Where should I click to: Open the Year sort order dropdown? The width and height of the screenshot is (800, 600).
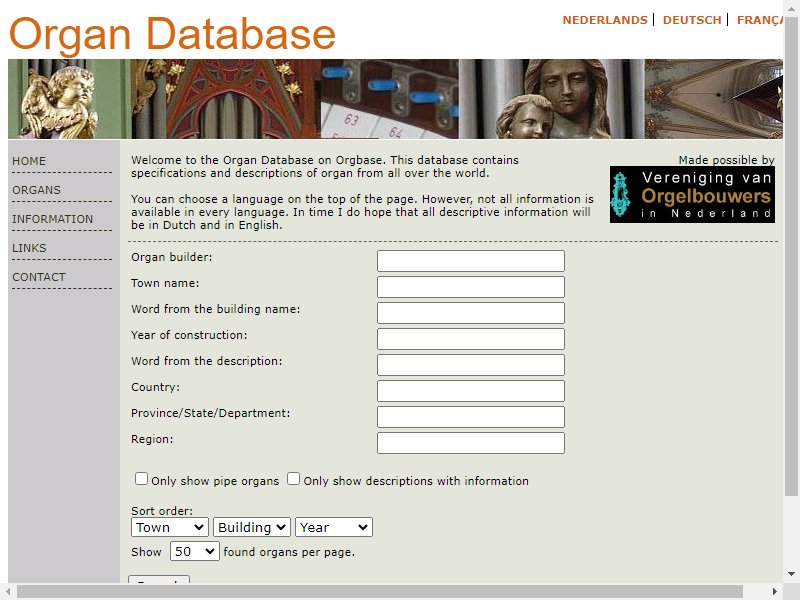334,527
